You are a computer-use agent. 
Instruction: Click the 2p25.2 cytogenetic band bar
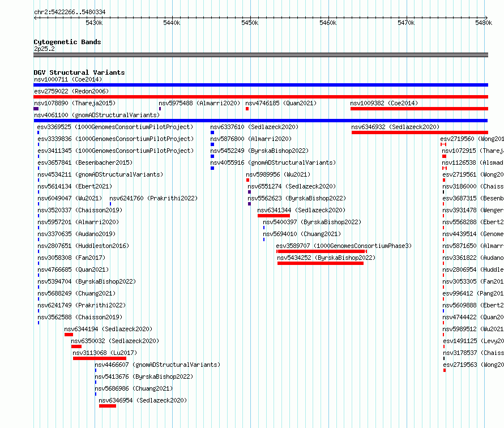coord(260,55)
